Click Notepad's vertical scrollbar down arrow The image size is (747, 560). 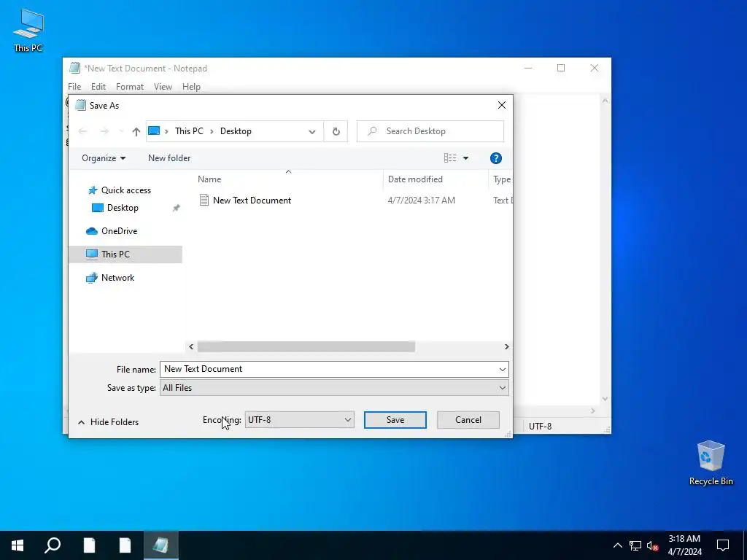605,399
